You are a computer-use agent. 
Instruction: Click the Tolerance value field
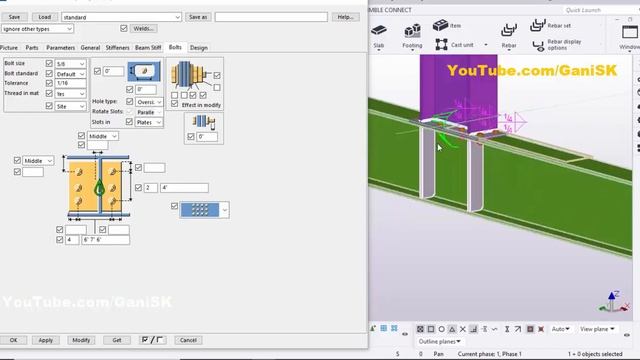click(x=71, y=83)
